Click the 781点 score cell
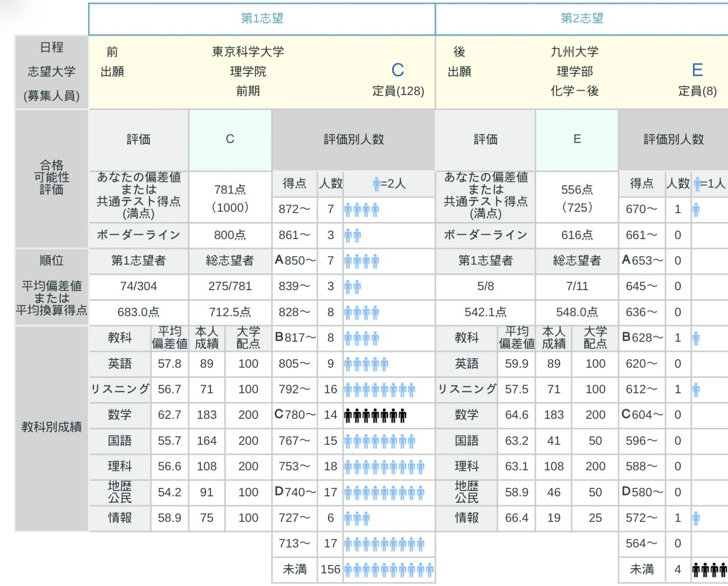 [x=230, y=198]
